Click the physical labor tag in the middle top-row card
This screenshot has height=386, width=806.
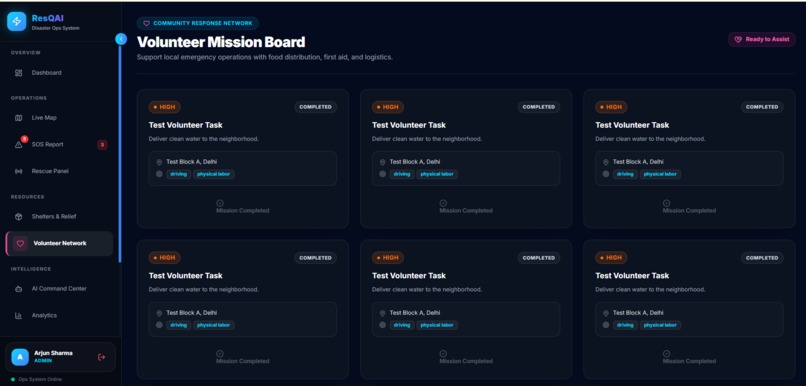tap(437, 174)
